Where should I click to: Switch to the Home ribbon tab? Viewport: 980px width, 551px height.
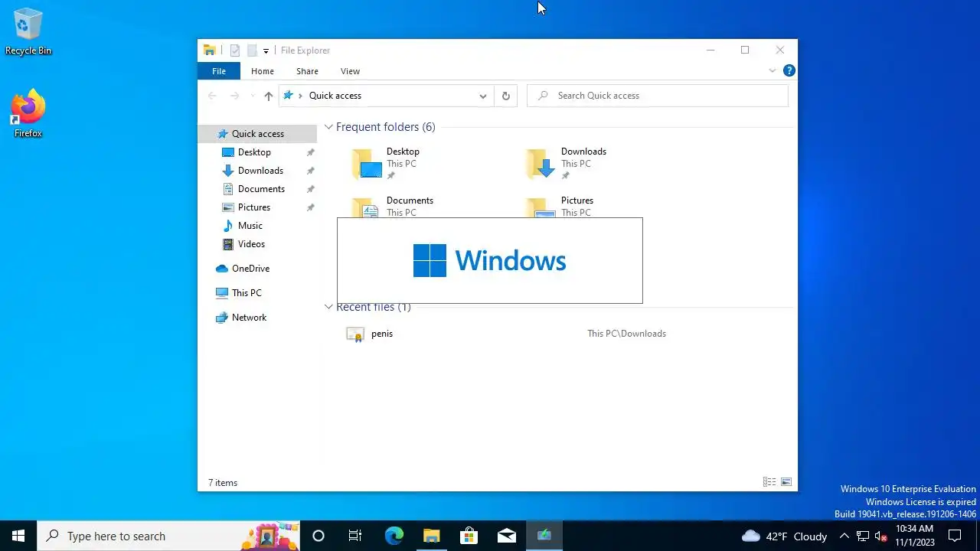(263, 71)
